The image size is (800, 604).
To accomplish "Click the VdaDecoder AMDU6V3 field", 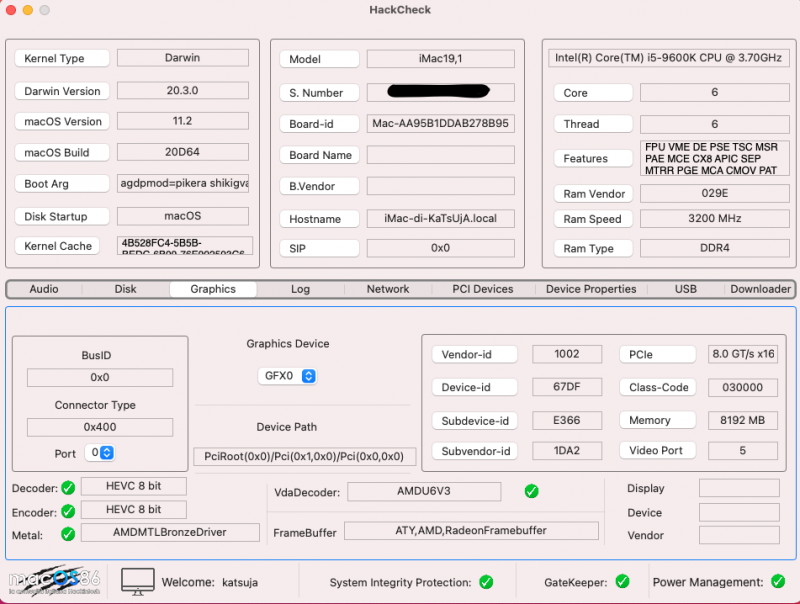I will click(x=424, y=491).
